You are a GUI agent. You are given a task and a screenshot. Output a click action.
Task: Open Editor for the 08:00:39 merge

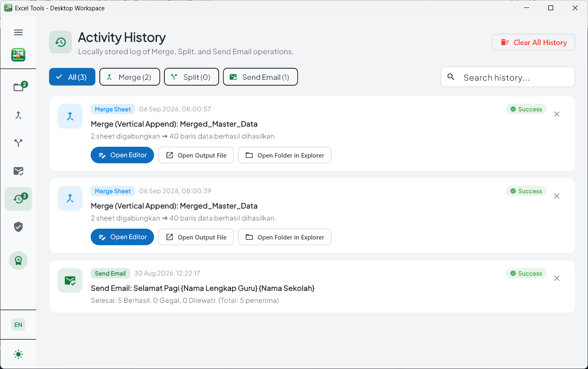coord(122,237)
